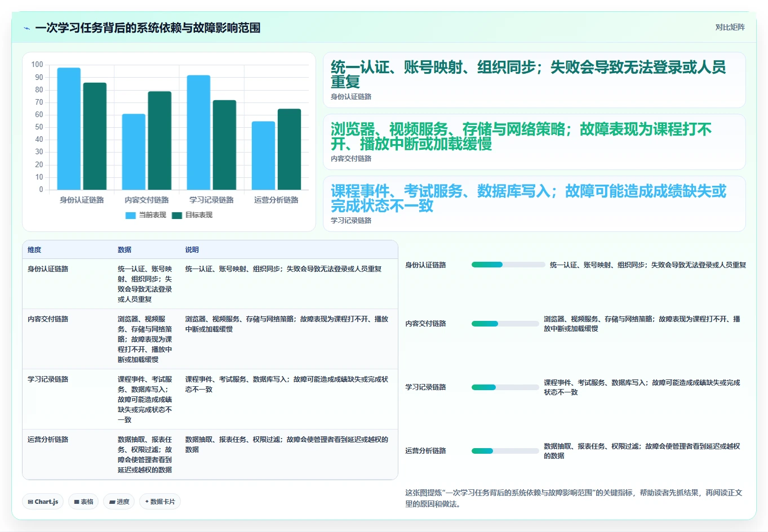Click the blue 当前表现 bar for 学习记录链路
768x532 pixels.
click(x=198, y=132)
